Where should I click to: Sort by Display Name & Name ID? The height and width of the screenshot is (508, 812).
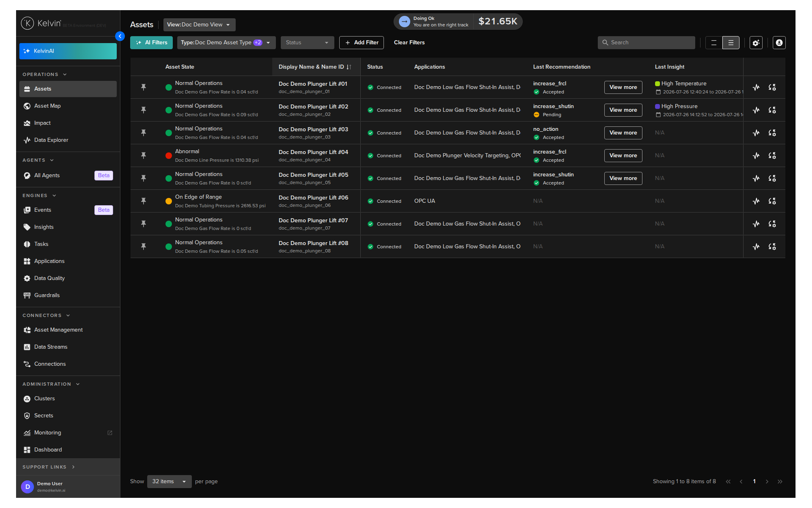pos(315,67)
